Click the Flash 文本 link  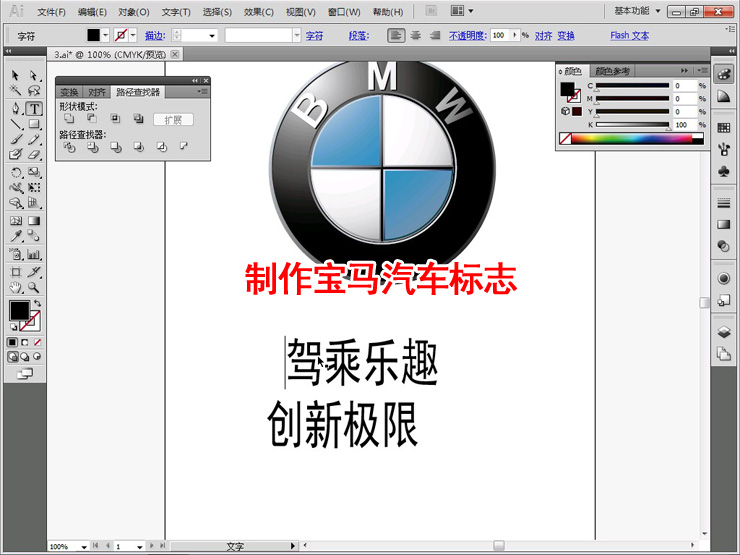click(x=629, y=35)
